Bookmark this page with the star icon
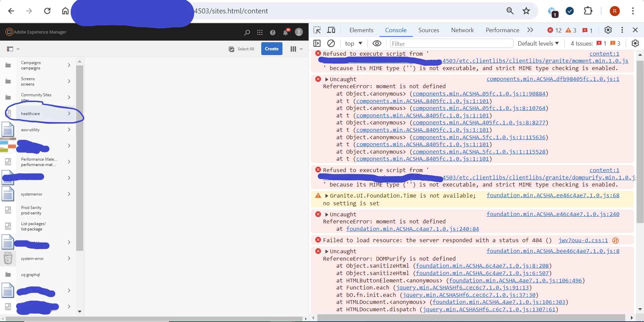The width and height of the screenshot is (644, 322). point(526,11)
